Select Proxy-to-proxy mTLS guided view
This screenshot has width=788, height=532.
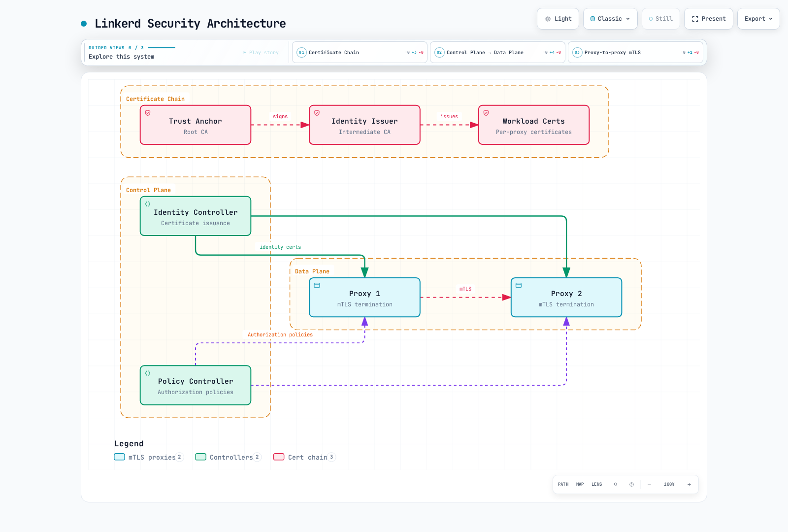click(635, 52)
